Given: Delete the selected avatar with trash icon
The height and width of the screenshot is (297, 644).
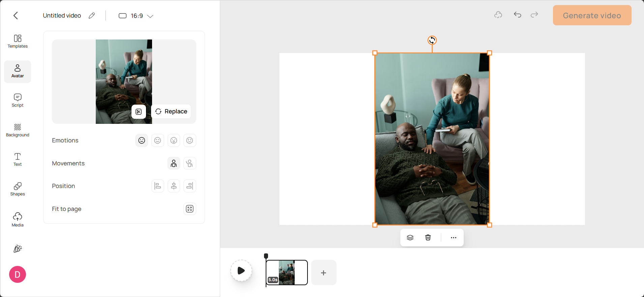Looking at the screenshot, I should 428,238.
